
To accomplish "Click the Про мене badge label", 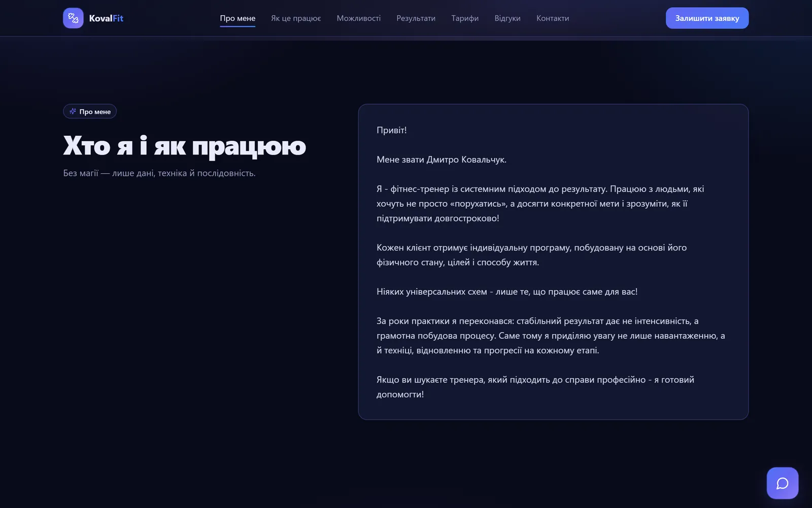I will pos(95,112).
